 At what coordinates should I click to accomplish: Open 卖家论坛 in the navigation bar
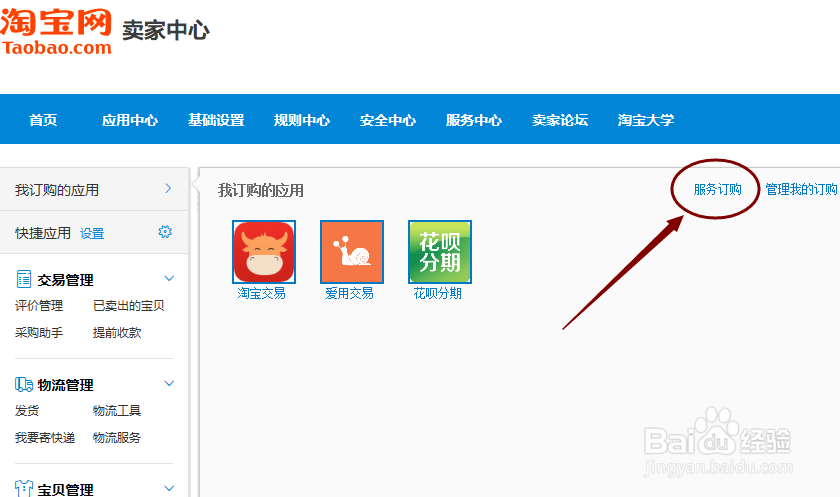[560, 120]
